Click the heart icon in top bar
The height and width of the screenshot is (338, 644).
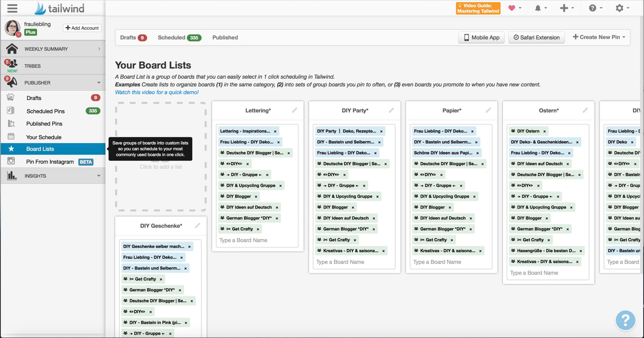point(511,8)
